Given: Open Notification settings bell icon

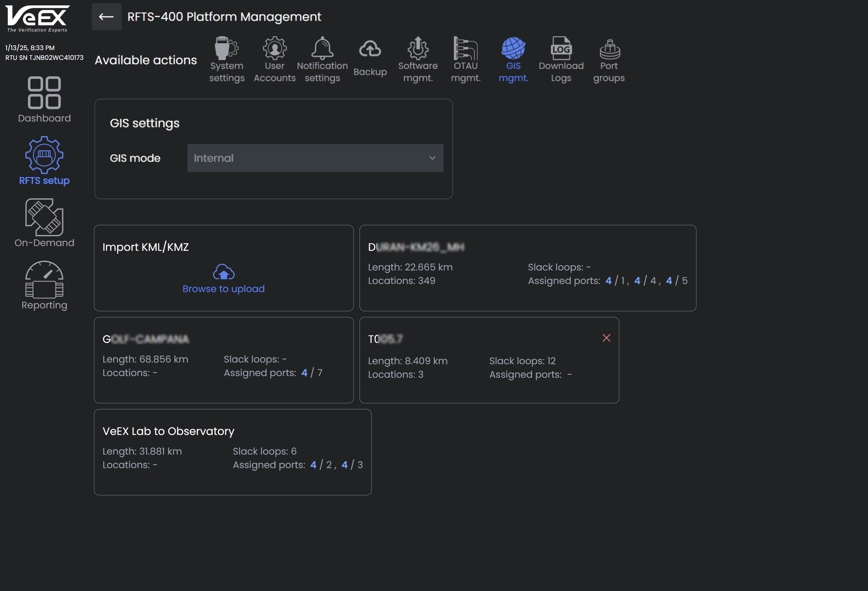Looking at the screenshot, I should (322, 48).
